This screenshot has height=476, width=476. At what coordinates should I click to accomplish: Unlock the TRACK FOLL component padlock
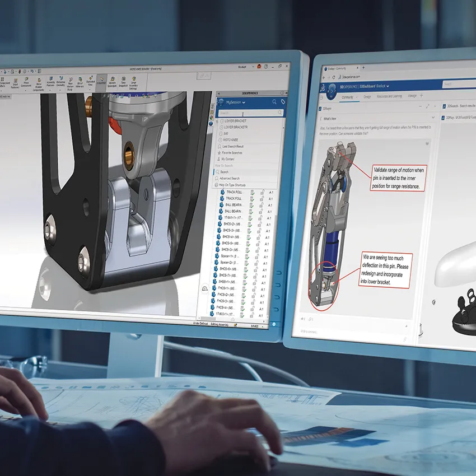point(263,192)
